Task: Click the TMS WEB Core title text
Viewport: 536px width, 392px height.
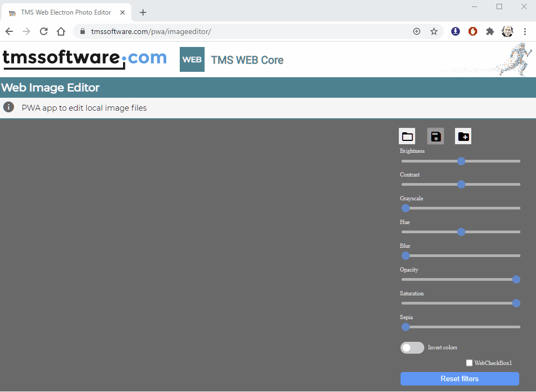Action: pos(247,60)
